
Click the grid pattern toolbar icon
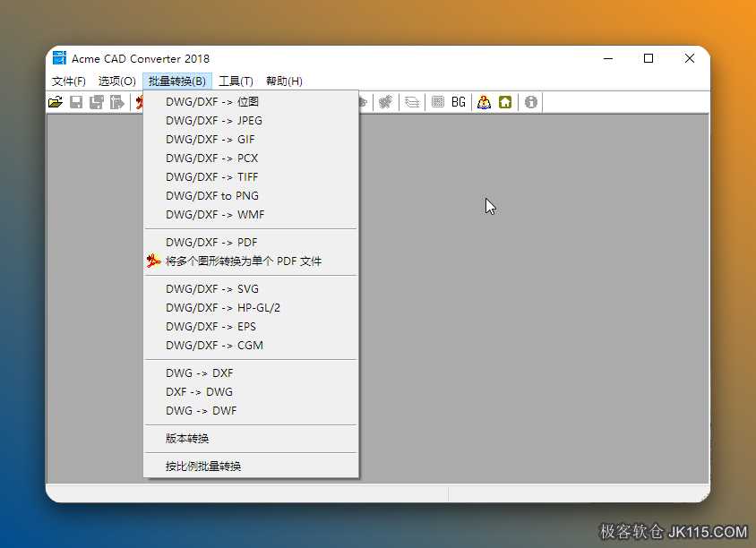point(438,102)
